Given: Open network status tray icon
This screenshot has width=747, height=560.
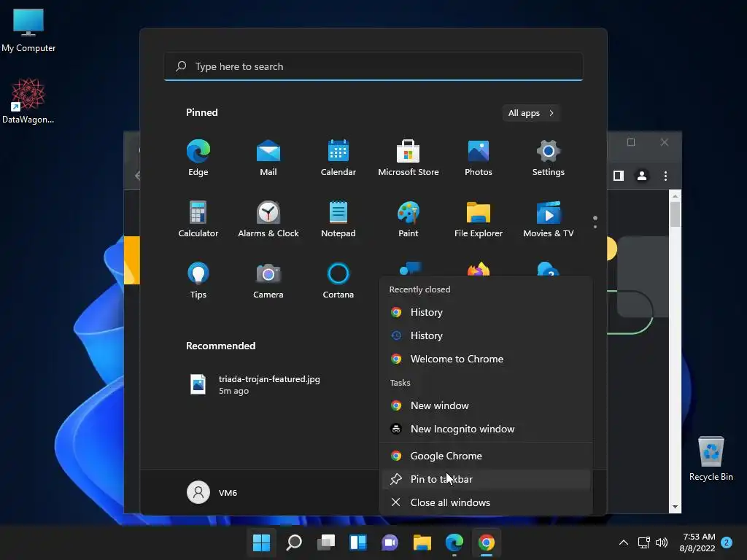Looking at the screenshot, I should pos(643,542).
